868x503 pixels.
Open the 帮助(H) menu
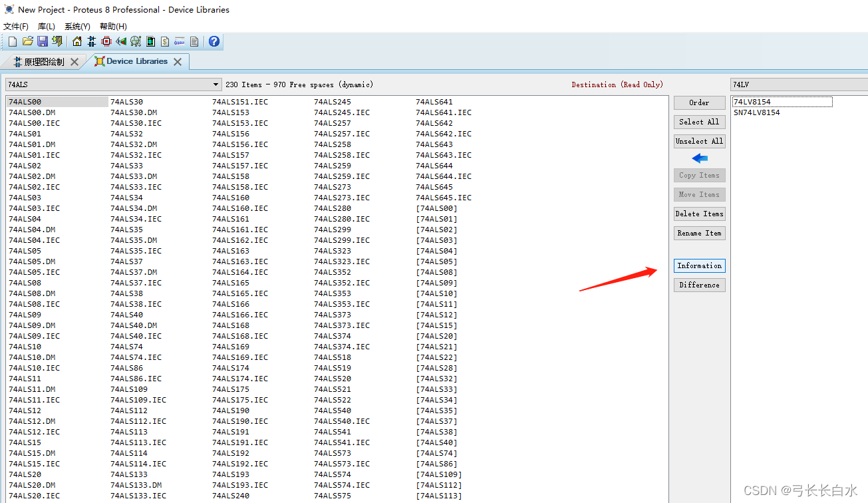pos(113,27)
